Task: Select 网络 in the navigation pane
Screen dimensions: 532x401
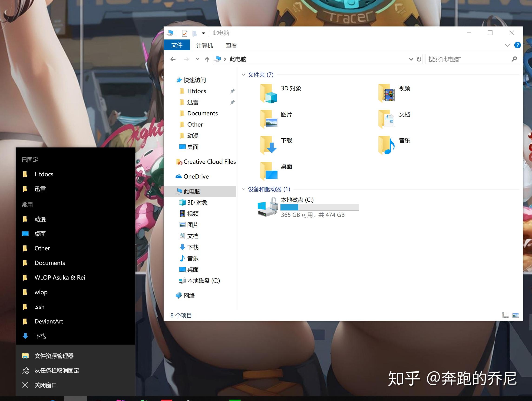Action: click(x=185, y=296)
